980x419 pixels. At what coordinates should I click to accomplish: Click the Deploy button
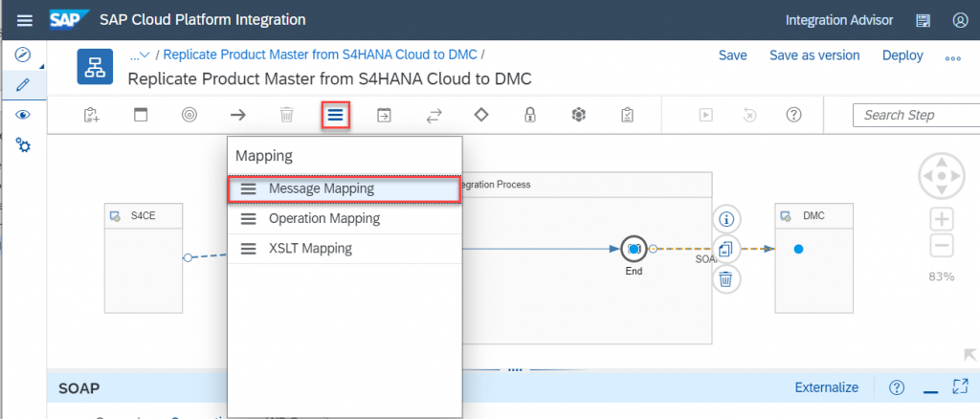tap(902, 55)
